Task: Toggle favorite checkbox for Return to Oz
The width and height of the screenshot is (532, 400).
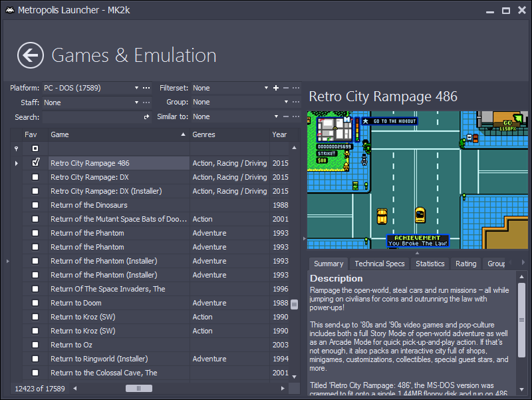Action: click(35, 345)
